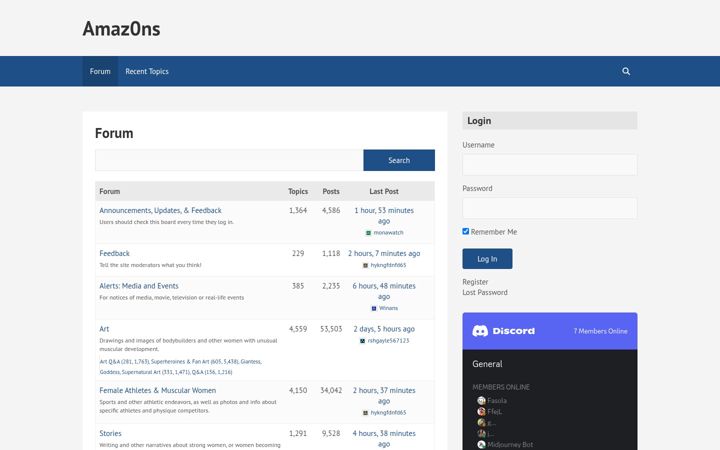Open Q&A (156, 1,216) subforum link

(212, 372)
